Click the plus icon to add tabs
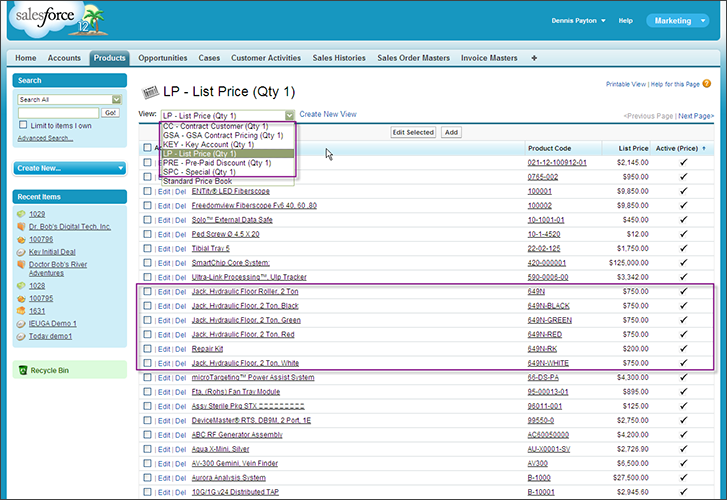The image size is (727, 500). 534,58
